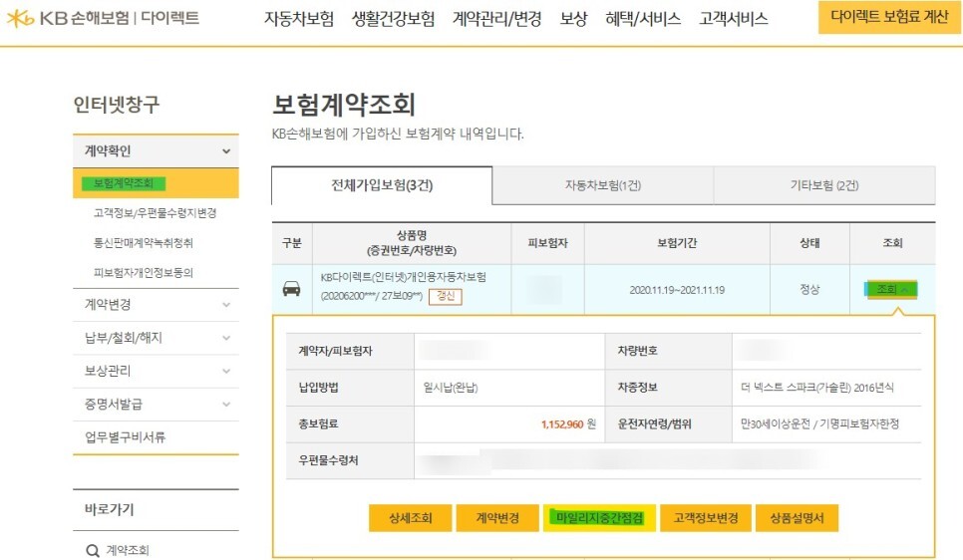Click the total premium 1,152,960 원

point(568,424)
